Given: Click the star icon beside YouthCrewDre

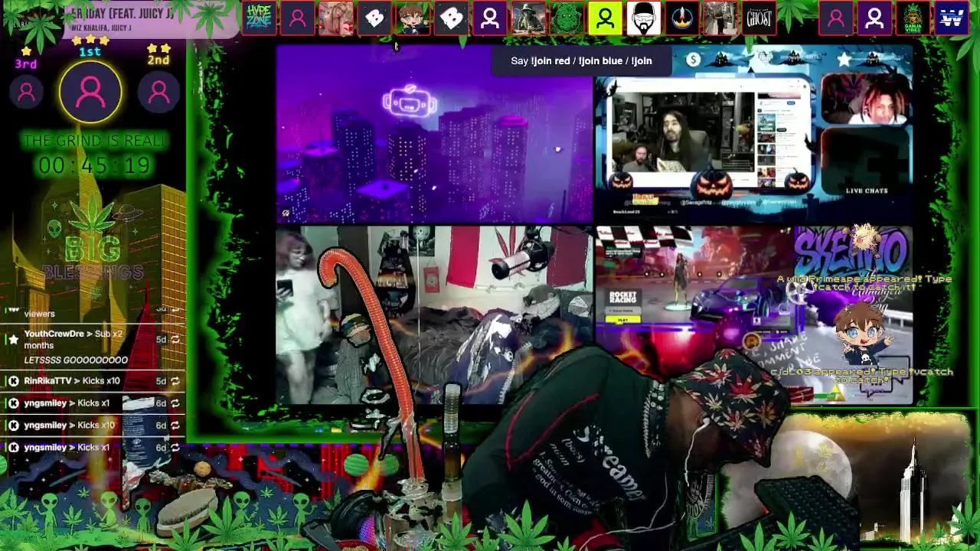Looking at the screenshot, I should 13,339.
